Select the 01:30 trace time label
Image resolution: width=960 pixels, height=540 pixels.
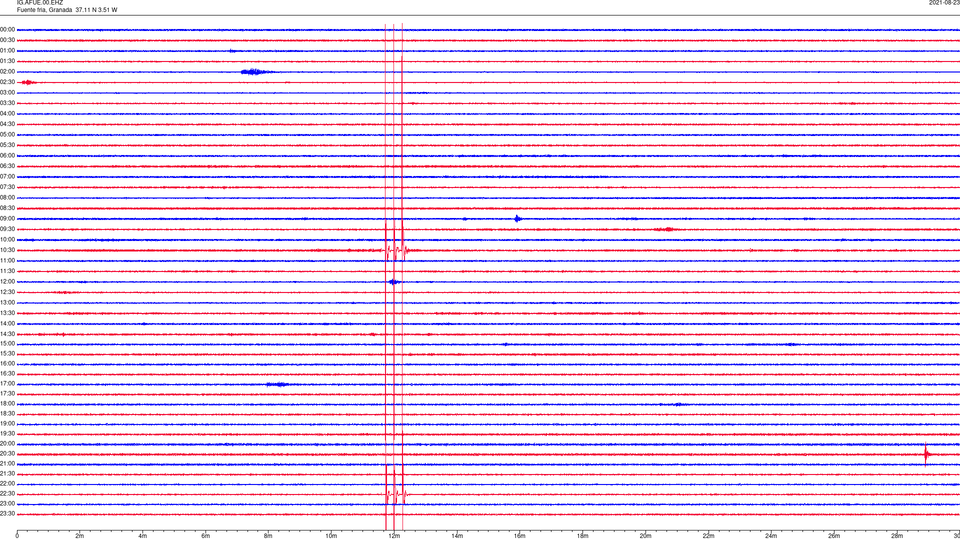point(8,61)
